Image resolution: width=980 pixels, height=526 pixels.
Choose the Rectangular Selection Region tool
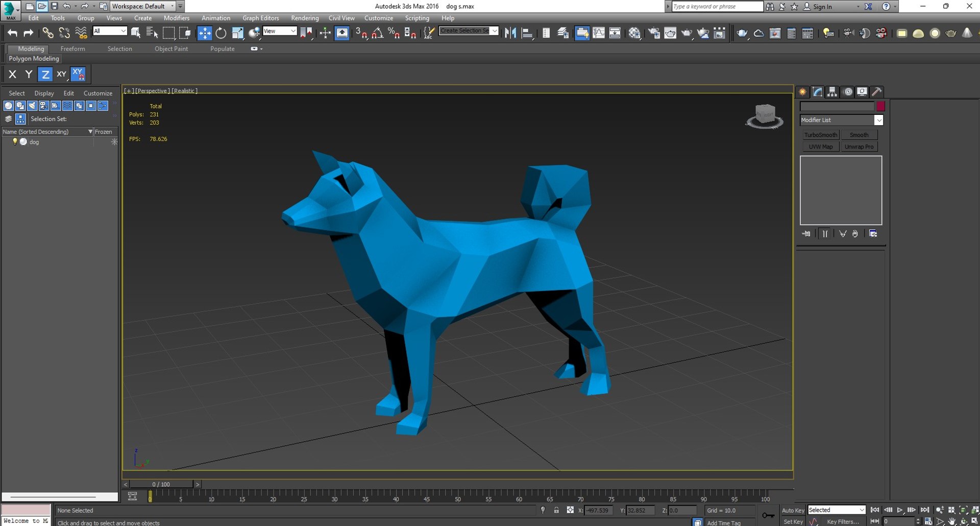tap(168, 33)
